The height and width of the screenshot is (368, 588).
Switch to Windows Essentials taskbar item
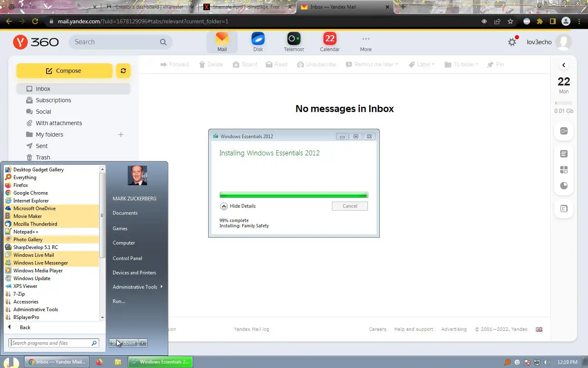(160, 362)
